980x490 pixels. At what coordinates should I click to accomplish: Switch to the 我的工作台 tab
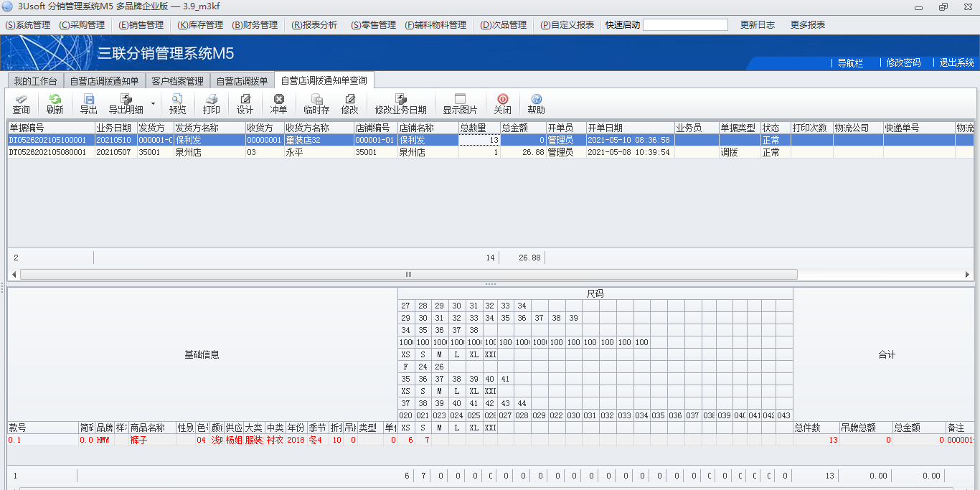(x=35, y=80)
